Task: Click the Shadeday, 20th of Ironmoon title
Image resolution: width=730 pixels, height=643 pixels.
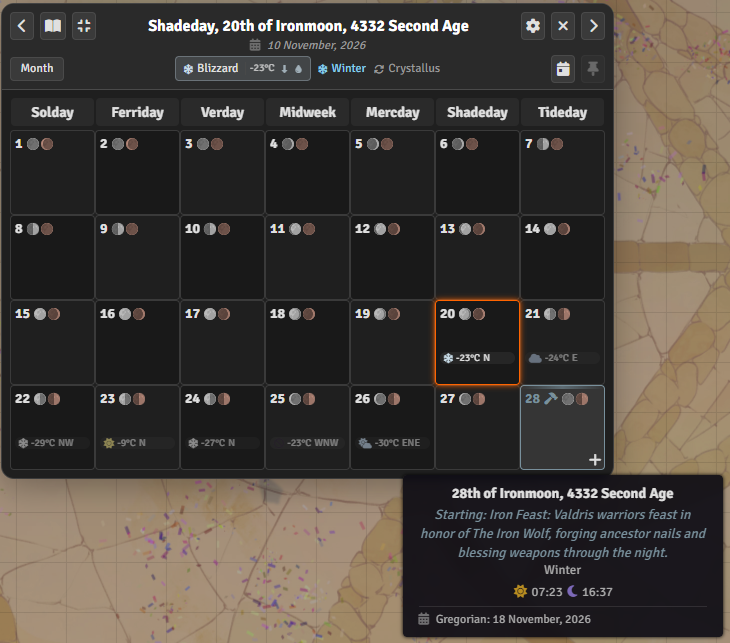Action: pos(308,26)
